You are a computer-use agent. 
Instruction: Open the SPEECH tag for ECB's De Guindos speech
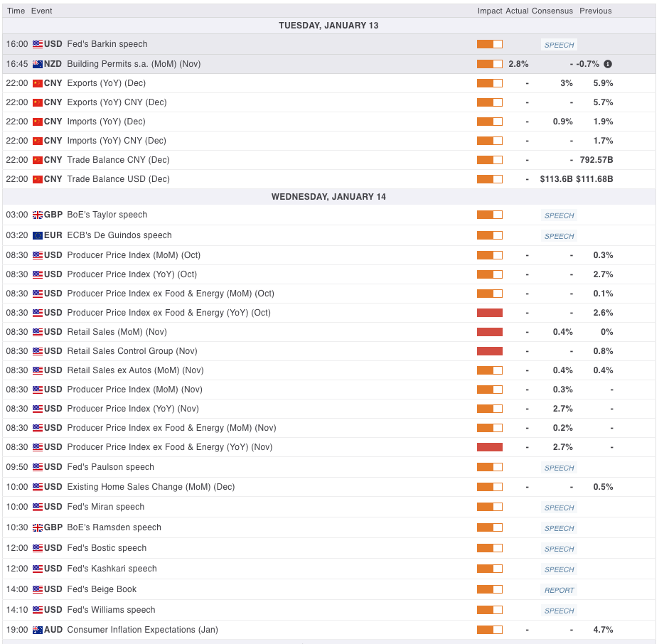pyautogui.click(x=559, y=236)
